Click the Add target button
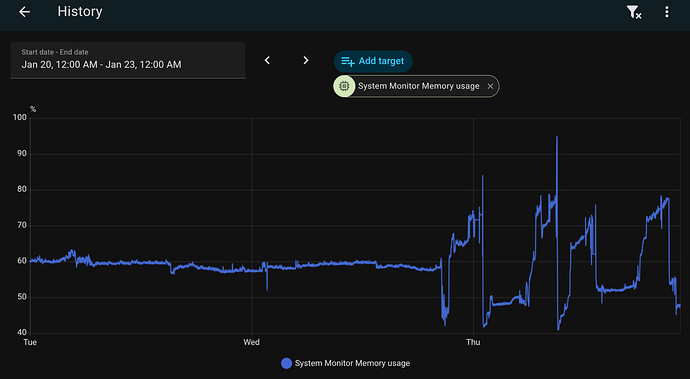 point(373,61)
